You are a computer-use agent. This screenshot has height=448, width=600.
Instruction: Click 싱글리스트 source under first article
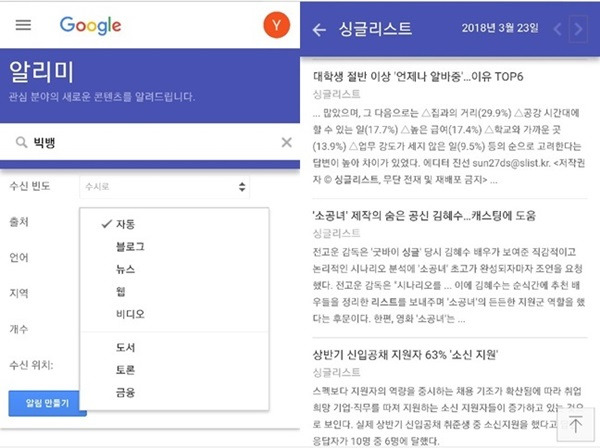[336, 94]
